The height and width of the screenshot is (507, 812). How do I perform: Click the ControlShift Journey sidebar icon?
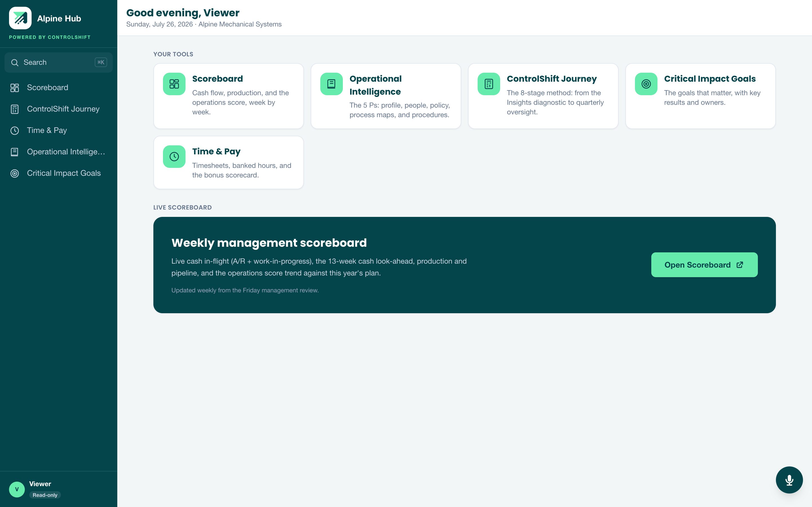pos(14,109)
